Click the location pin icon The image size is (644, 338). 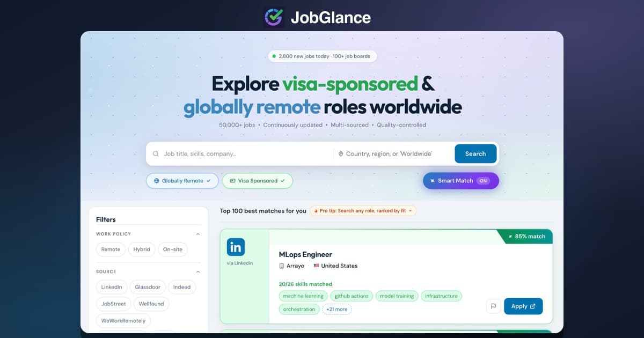(x=340, y=154)
